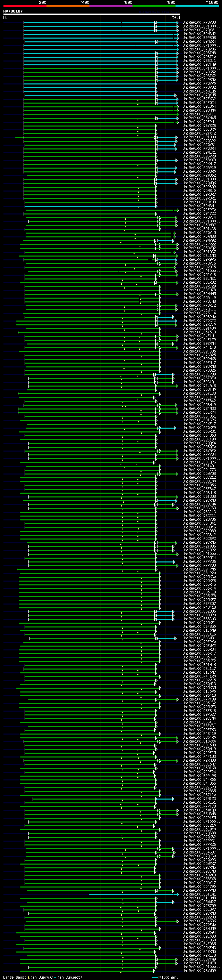Select the UniRef100_A2YXT2 label
222x980 pixels.
(199, 133)
